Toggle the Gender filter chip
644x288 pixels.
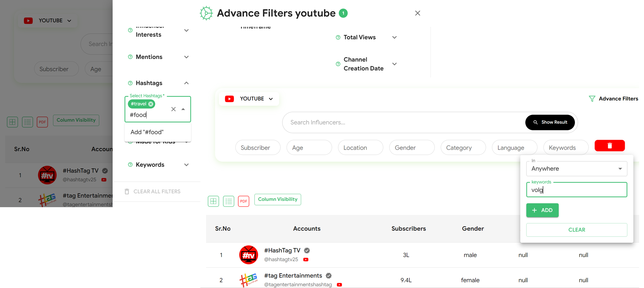pyautogui.click(x=412, y=147)
